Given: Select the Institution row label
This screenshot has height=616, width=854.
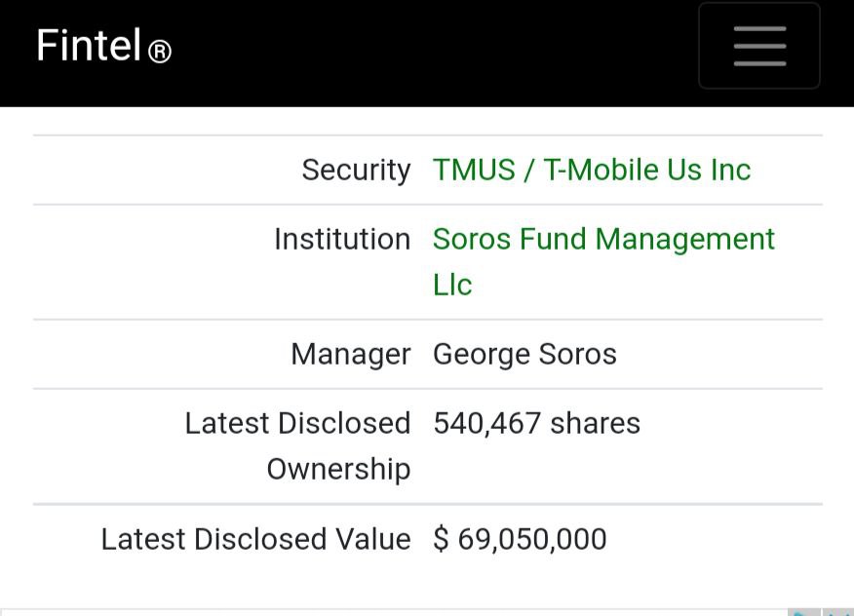Looking at the screenshot, I should (x=342, y=239).
